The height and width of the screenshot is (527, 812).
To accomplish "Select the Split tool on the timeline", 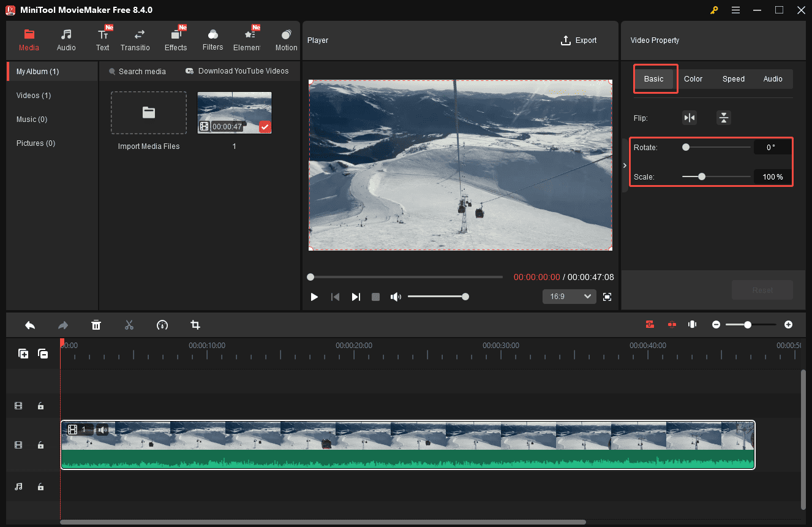I will (129, 325).
